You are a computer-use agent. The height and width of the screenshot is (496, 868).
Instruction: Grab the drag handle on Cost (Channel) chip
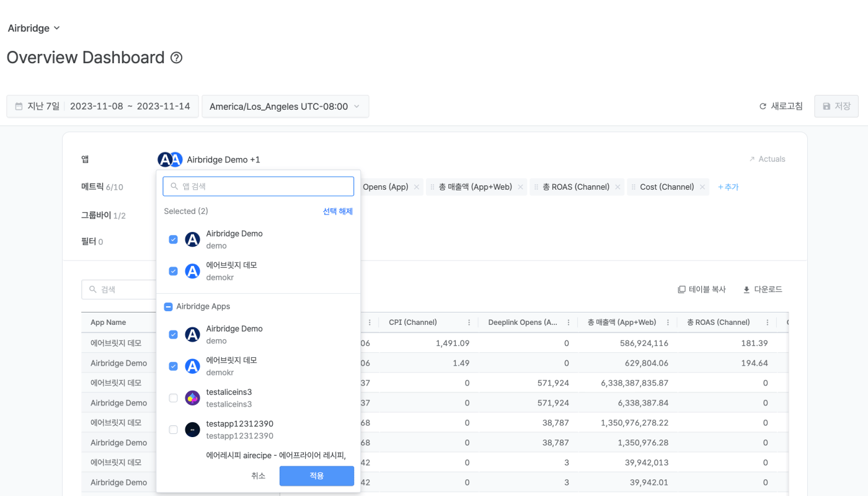coord(634,187)
